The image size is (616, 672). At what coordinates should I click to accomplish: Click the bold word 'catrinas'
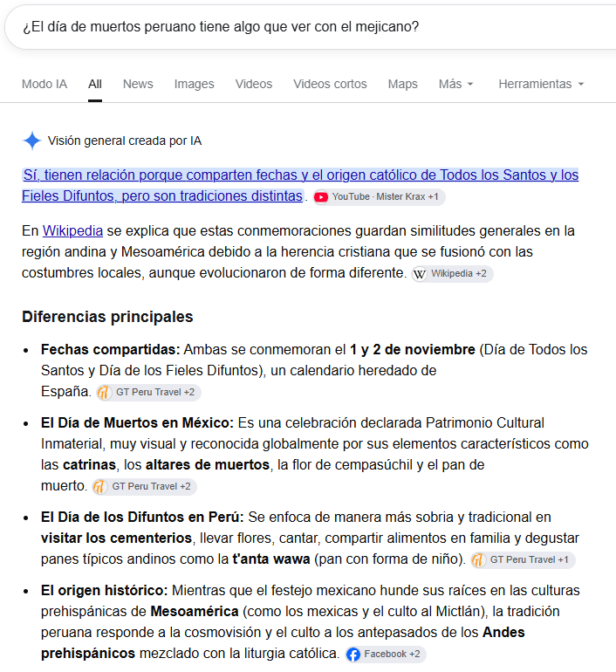coord(90,465)
